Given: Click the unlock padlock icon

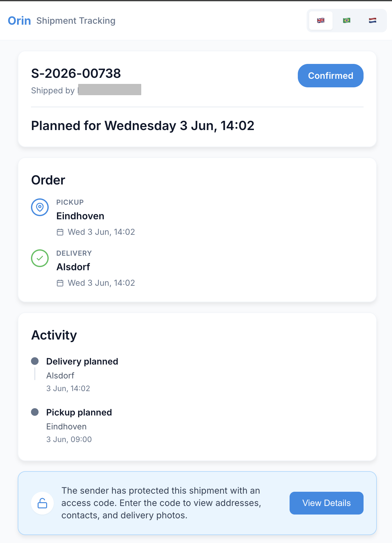Looking at the screenshot, I should pos(42,503).
